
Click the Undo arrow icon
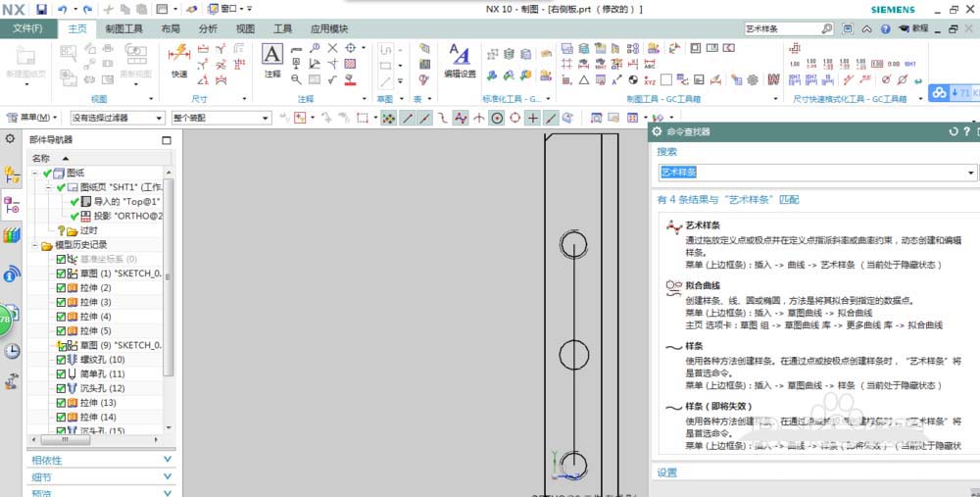click(63, 9)
